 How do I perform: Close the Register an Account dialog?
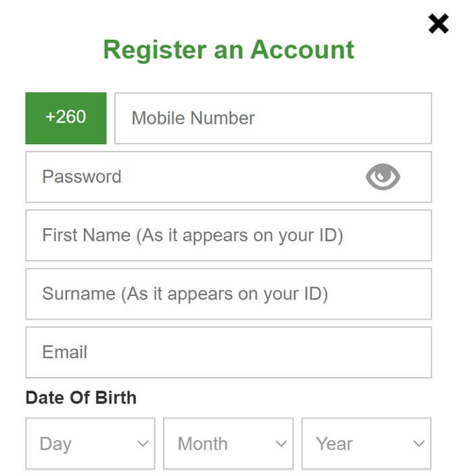tap(438, 24)
